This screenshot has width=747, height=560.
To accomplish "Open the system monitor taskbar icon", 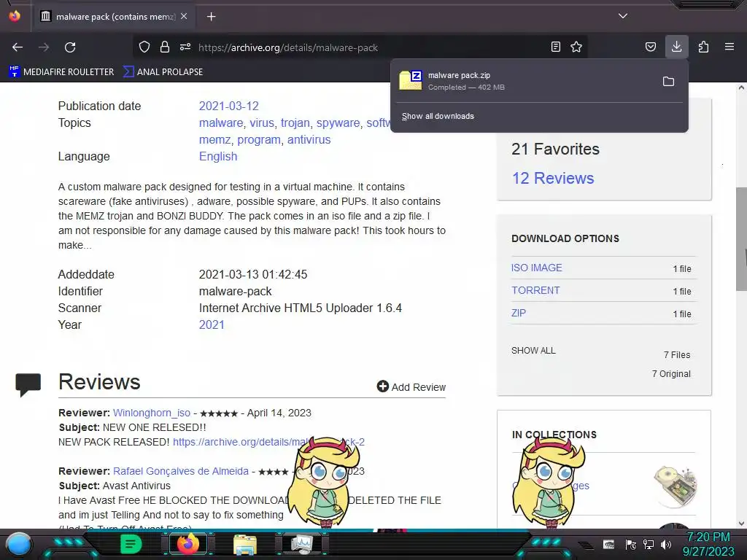I will tap(302, 544).
